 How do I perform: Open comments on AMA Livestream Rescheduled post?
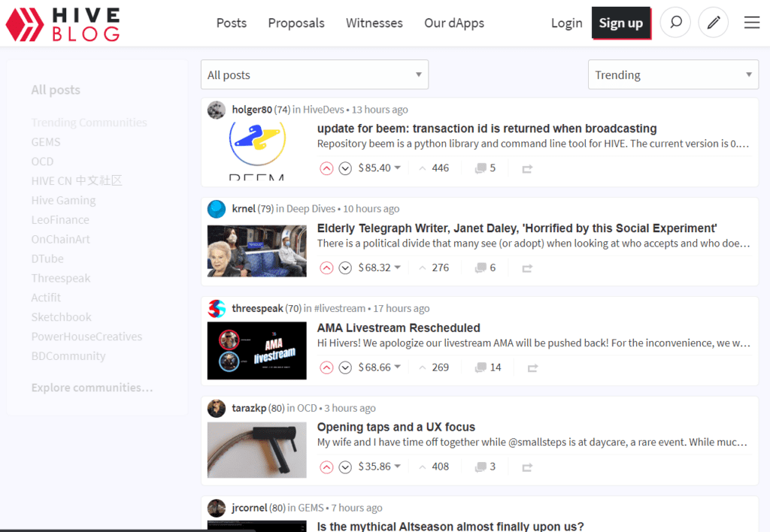pyautogui.click(x=488, y=367)
